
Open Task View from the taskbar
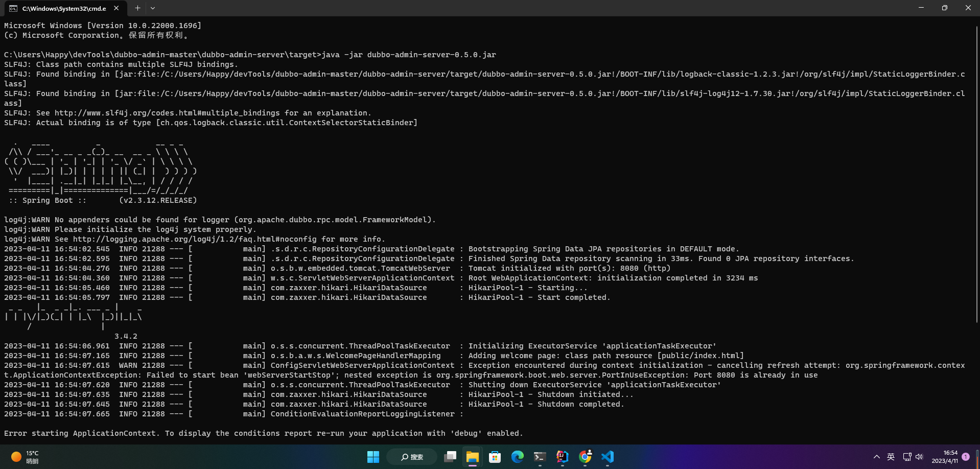pyautogui.click(x=450, y=457)
